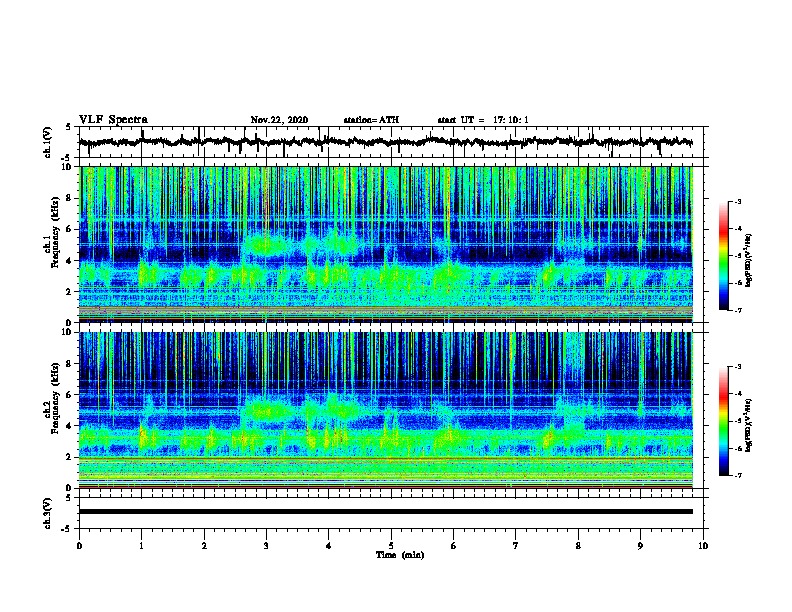Click the 'VLF Spectra' title text
Screen dimensions: 792x612
tap(113, 120)
